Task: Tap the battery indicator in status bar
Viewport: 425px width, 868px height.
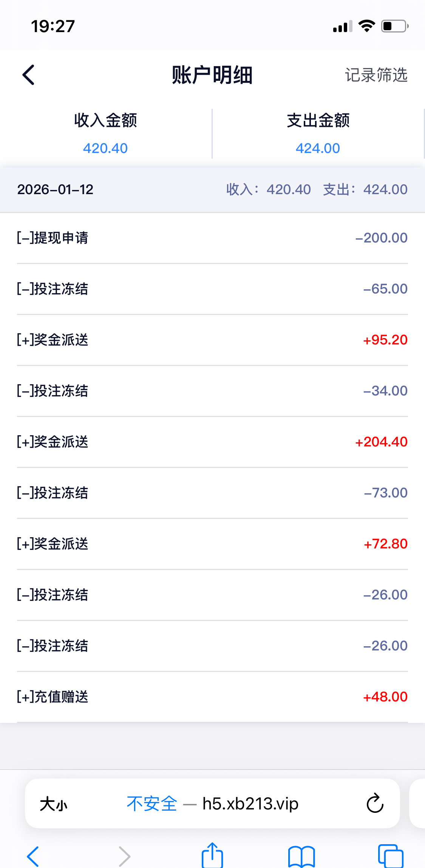Action: point(394,26)
